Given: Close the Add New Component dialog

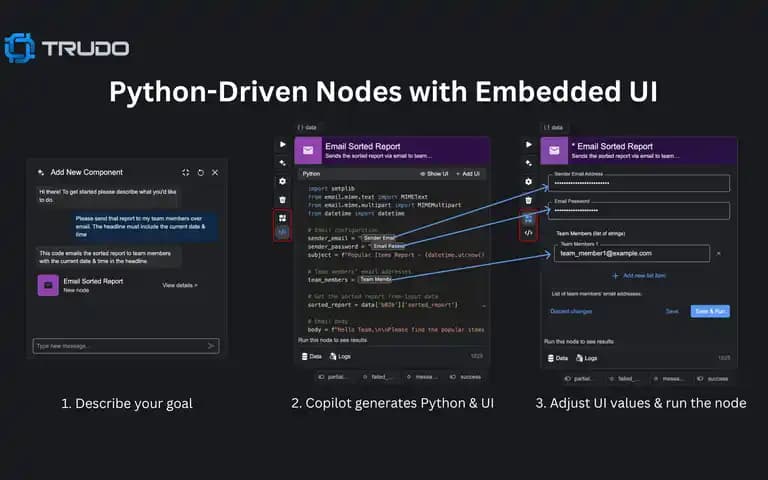Looking at the screenshot, I should (215, 172).
